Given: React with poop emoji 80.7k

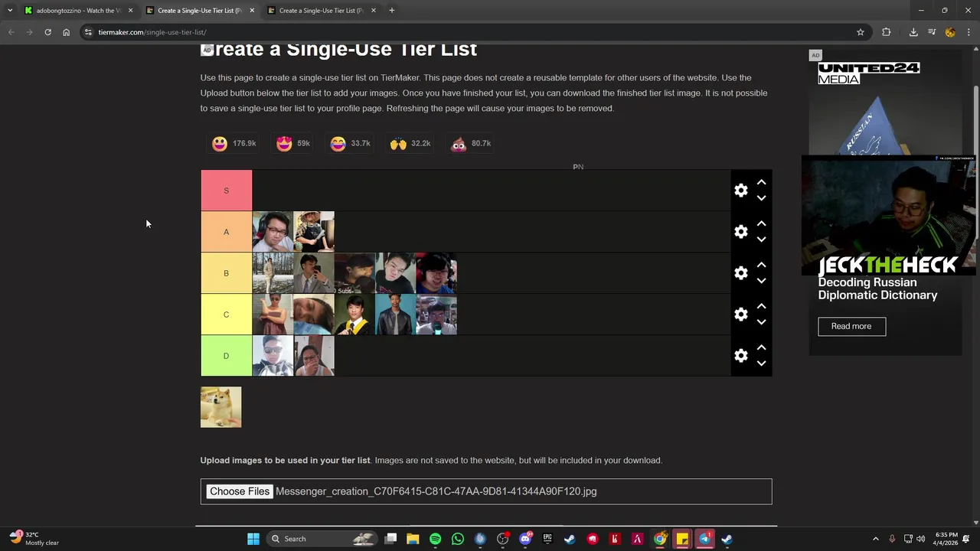Looking at the screenshot, I should tap(470, 144).
